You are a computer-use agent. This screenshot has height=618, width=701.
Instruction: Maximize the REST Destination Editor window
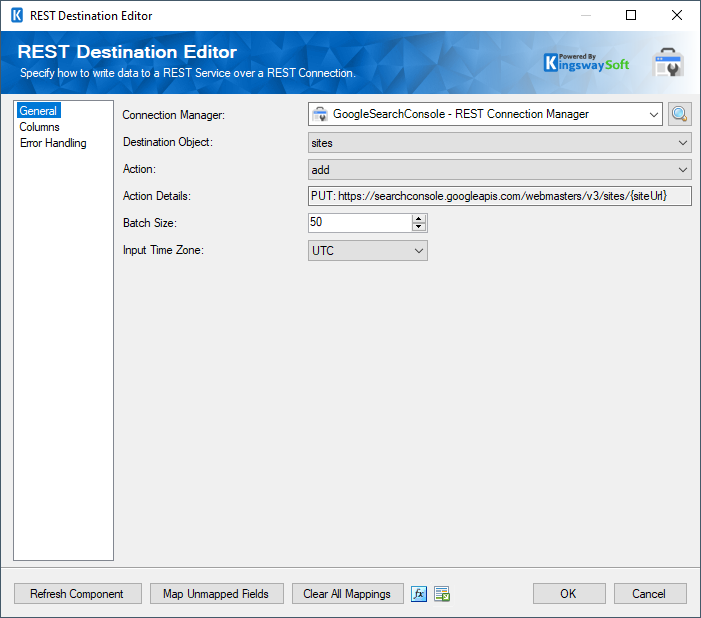[x=631, y=16]
